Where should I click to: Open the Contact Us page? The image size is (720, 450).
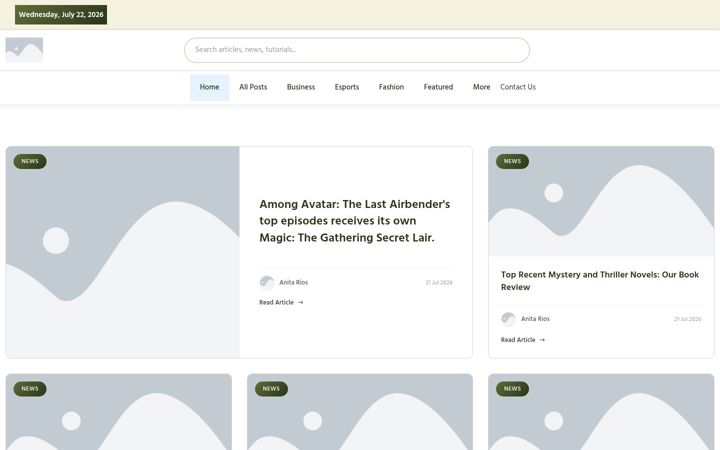click(518, 87)
